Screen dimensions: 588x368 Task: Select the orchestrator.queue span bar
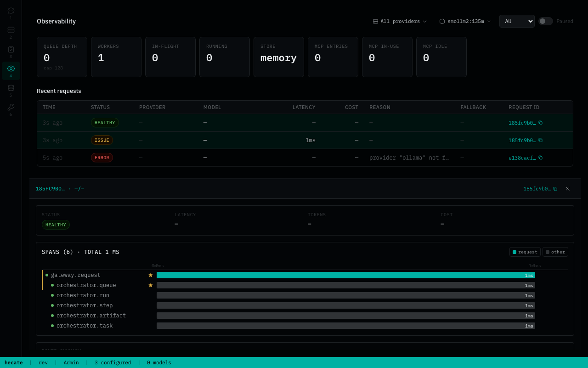346,285
